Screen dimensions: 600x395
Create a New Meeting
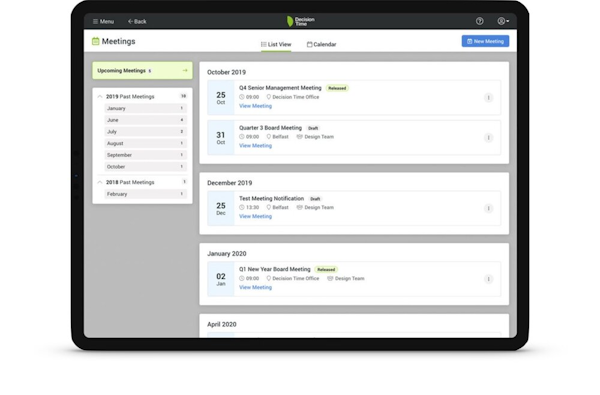[x=485, y=41]
